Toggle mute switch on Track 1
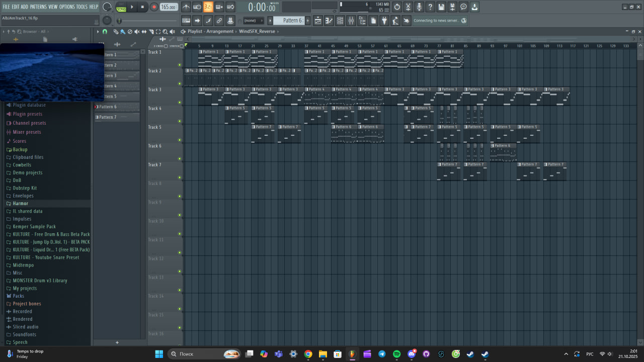 click(x=180, y=65)
